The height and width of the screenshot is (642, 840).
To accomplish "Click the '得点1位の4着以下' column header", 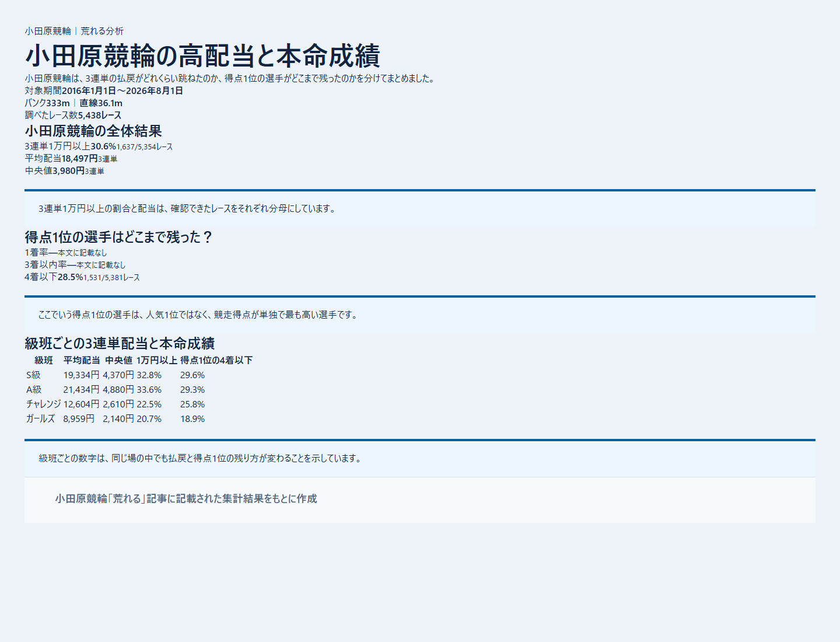I will pyautogui.click(x=216, y=360).
